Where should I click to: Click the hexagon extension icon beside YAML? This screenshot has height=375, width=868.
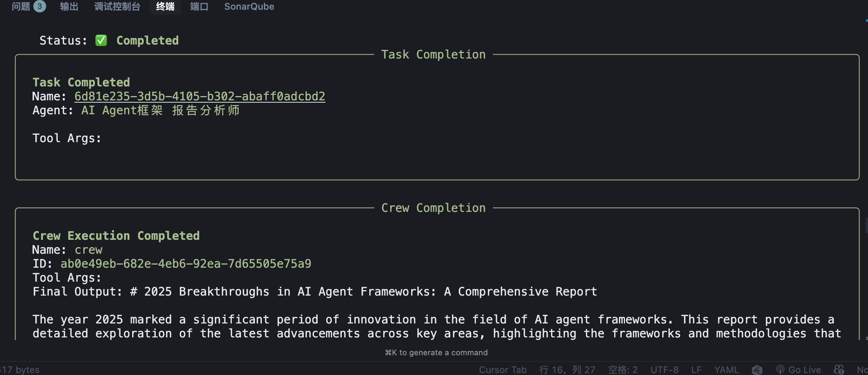(x=757, y=370)
